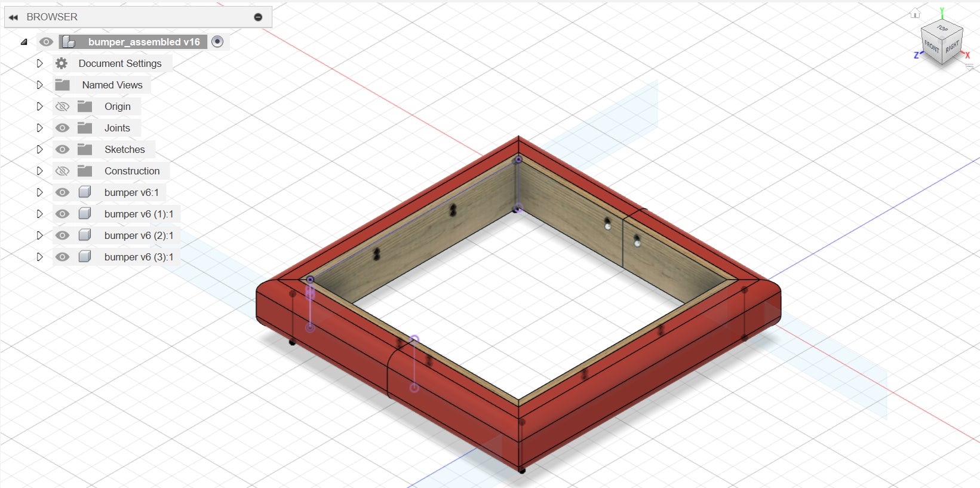Image resolution: width=980 pixels, height=488 pixels.
Task: Select the Joints item in the browser
Action: (117, 128)
